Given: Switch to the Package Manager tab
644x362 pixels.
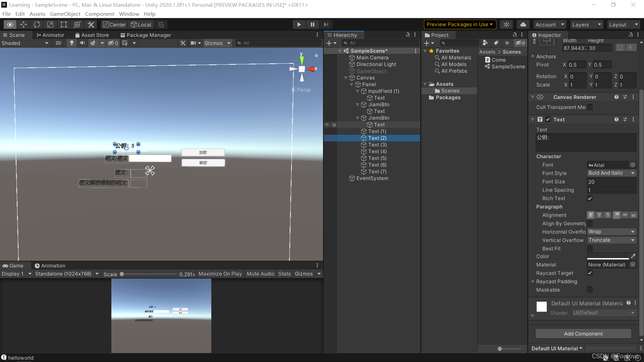Looking at the screenshot, I should point(146,35).
